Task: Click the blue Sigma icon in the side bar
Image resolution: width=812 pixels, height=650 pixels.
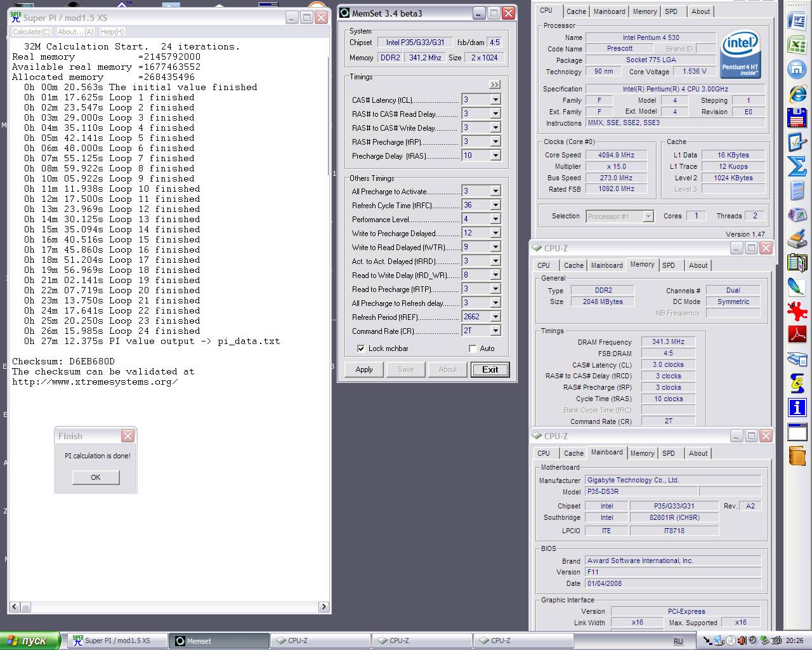Action: click(797, 166)
